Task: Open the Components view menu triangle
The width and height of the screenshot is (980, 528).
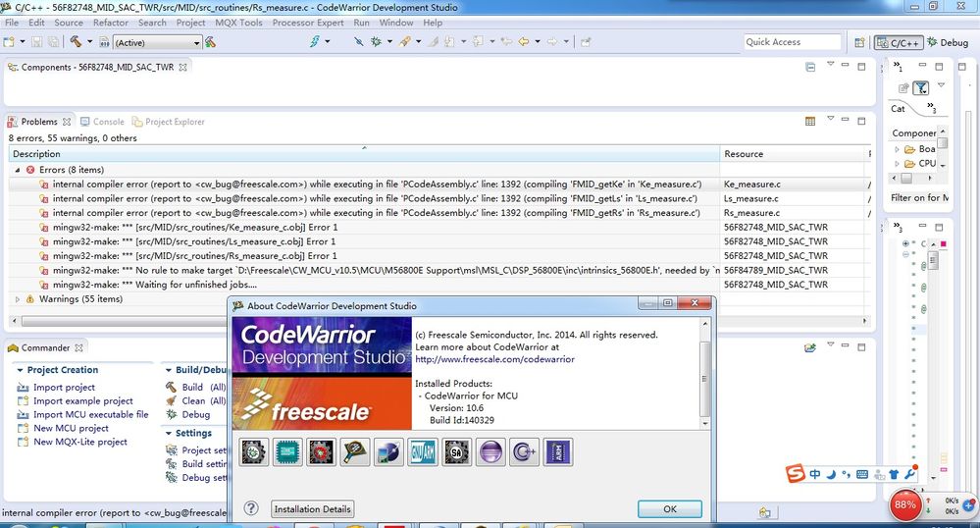Action: pyautogui.click(x=831, y=64)
